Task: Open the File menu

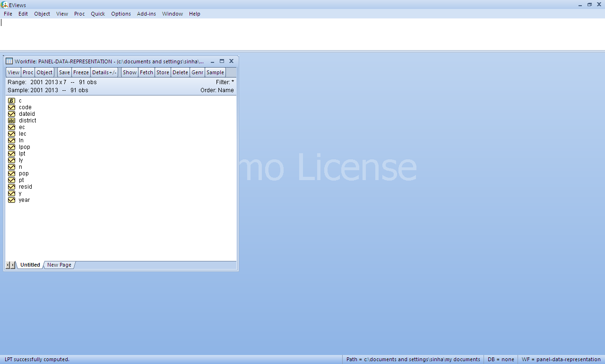Action: click(x=8, y=14)
